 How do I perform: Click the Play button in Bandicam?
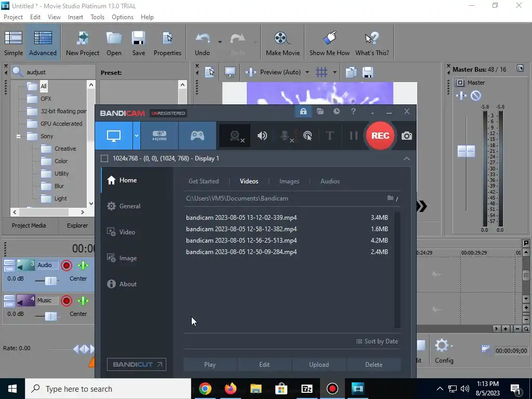[210, 365]
